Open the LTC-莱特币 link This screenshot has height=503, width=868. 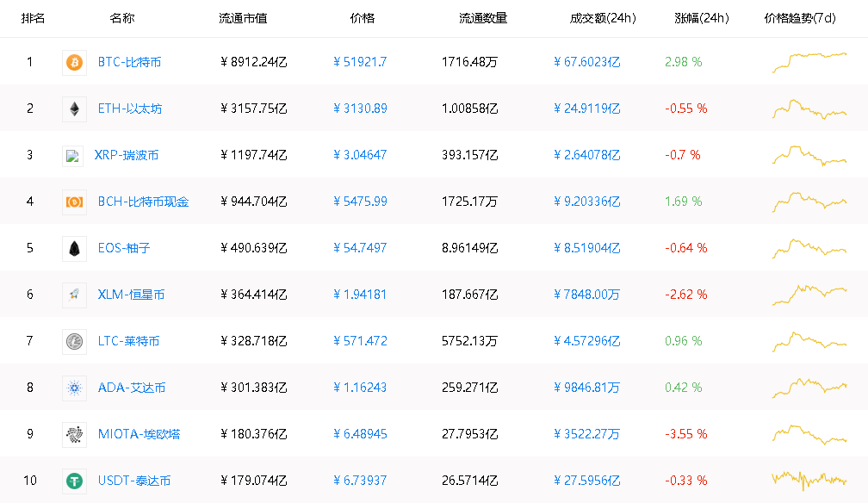pos(128,341)
